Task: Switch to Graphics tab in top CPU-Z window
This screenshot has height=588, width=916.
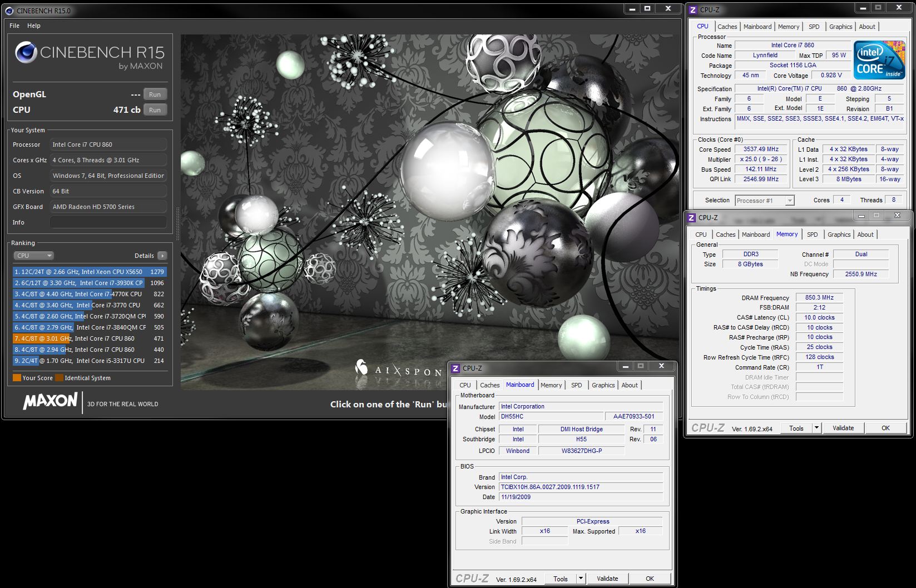Action: coord(840,27)
